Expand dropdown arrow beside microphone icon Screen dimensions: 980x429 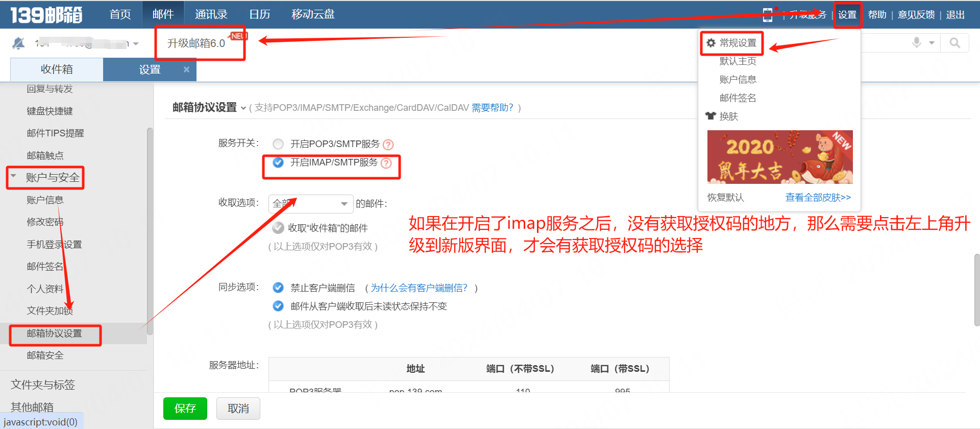932,43
